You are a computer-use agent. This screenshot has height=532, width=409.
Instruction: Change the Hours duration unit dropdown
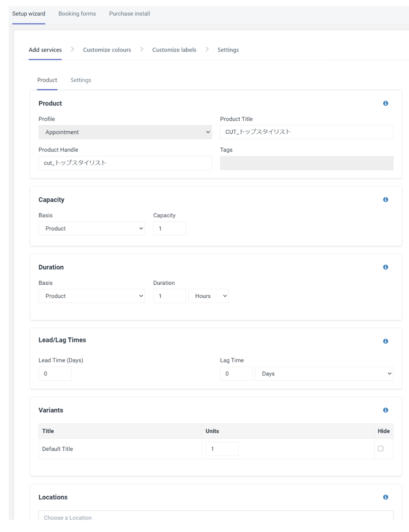pos(208,296)
